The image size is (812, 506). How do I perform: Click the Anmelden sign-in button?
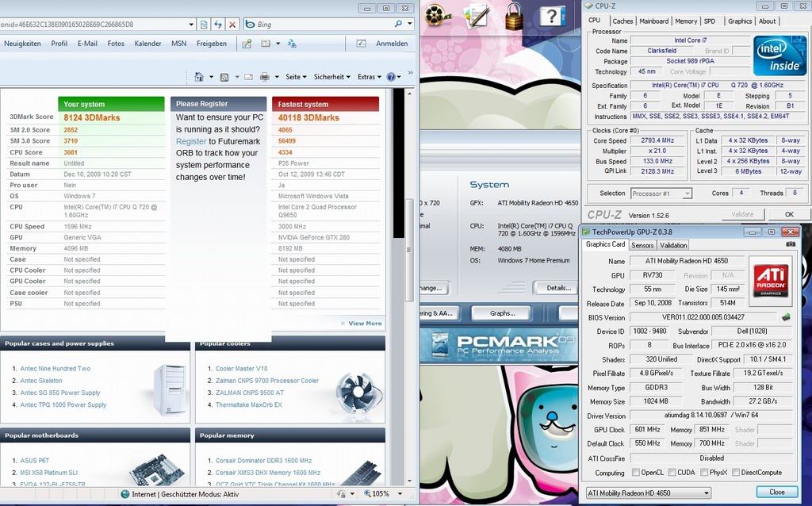392,44
